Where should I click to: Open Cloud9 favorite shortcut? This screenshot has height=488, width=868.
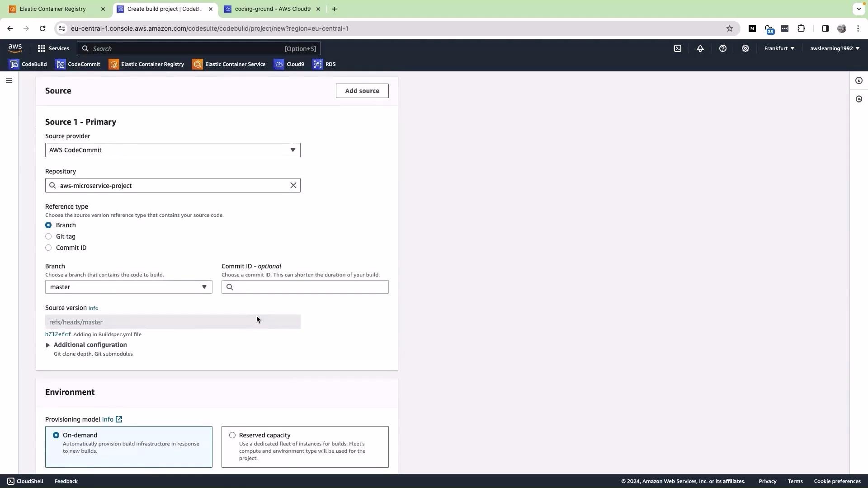coord(289,64)
